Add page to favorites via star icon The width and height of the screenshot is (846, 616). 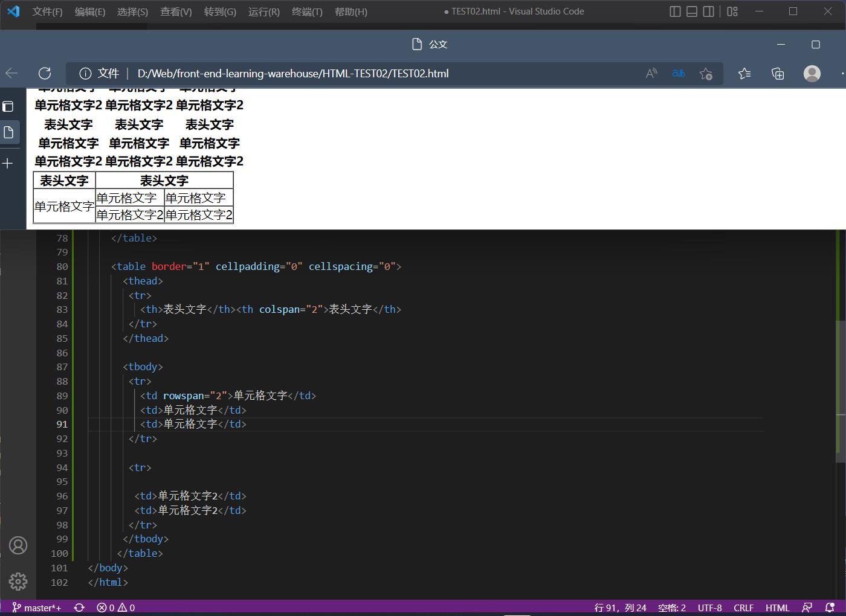point(706,73)
